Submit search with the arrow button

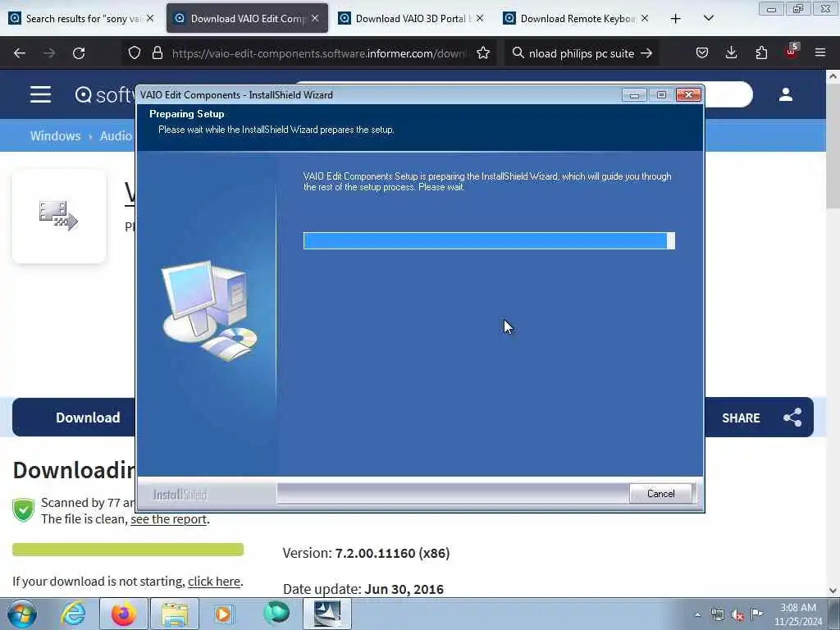pos(646,53)
